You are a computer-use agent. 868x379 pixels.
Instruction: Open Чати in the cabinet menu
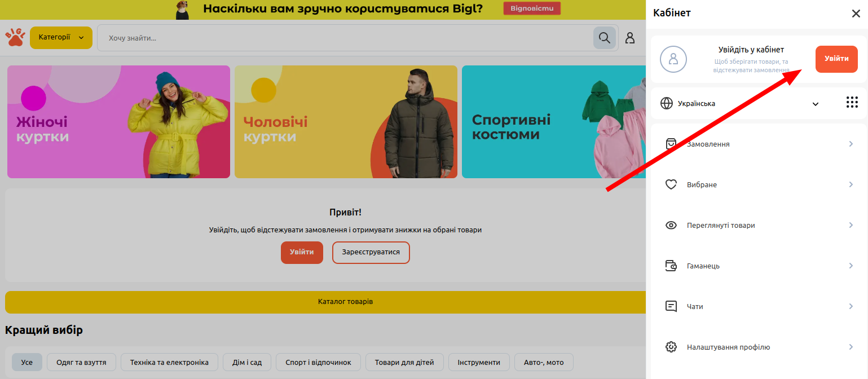[x=759, y=306]
